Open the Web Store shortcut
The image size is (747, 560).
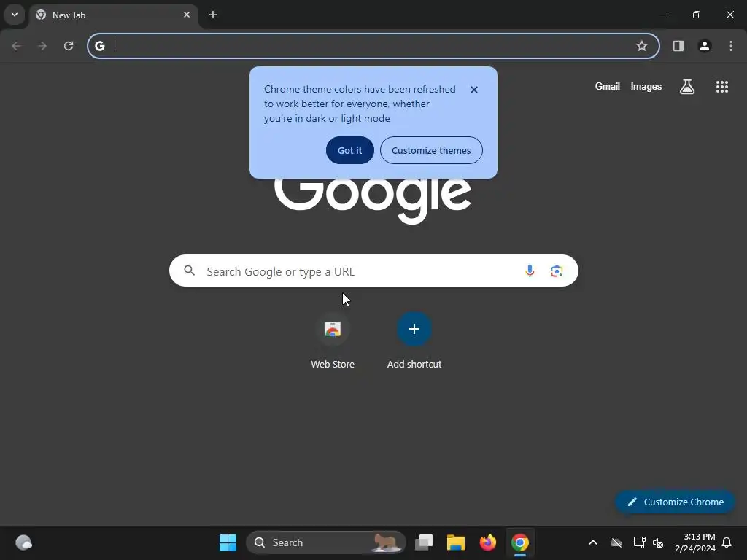333,341
